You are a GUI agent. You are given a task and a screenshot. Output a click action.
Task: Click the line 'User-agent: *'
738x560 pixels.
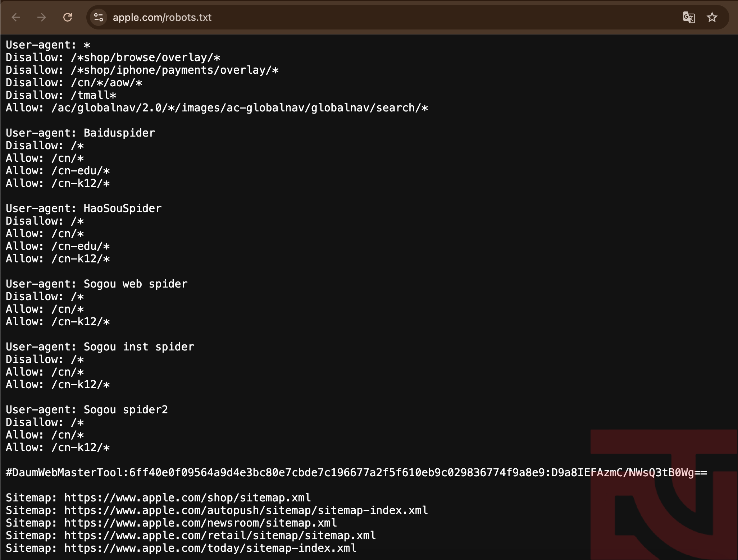coord(48,45)
